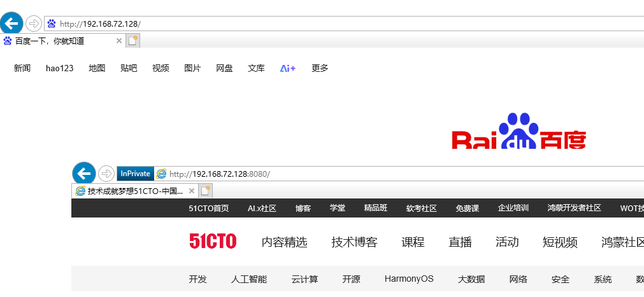Open the 网盘 link
The width and height of the screenshot is (644, 297).
coord(224,69)
